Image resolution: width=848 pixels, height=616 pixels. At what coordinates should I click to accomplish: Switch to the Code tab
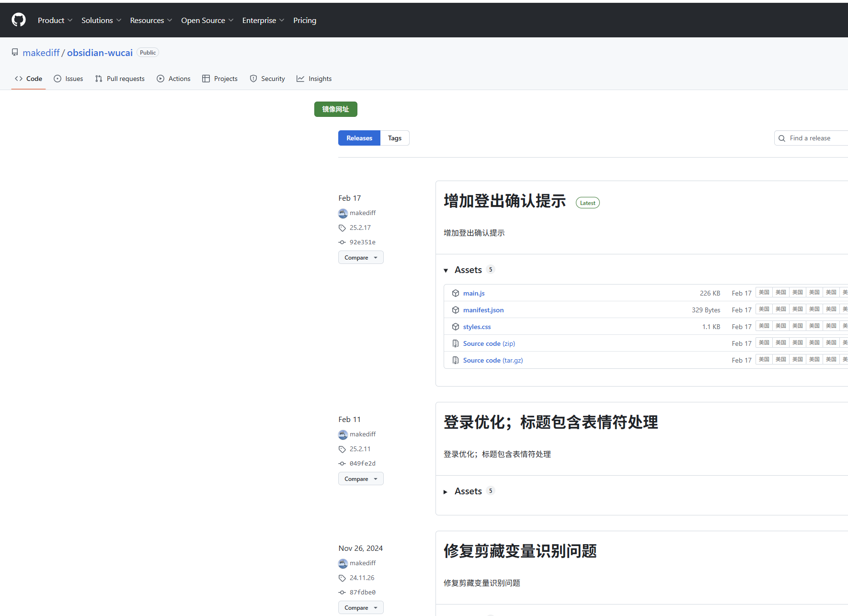pos(28,79)
